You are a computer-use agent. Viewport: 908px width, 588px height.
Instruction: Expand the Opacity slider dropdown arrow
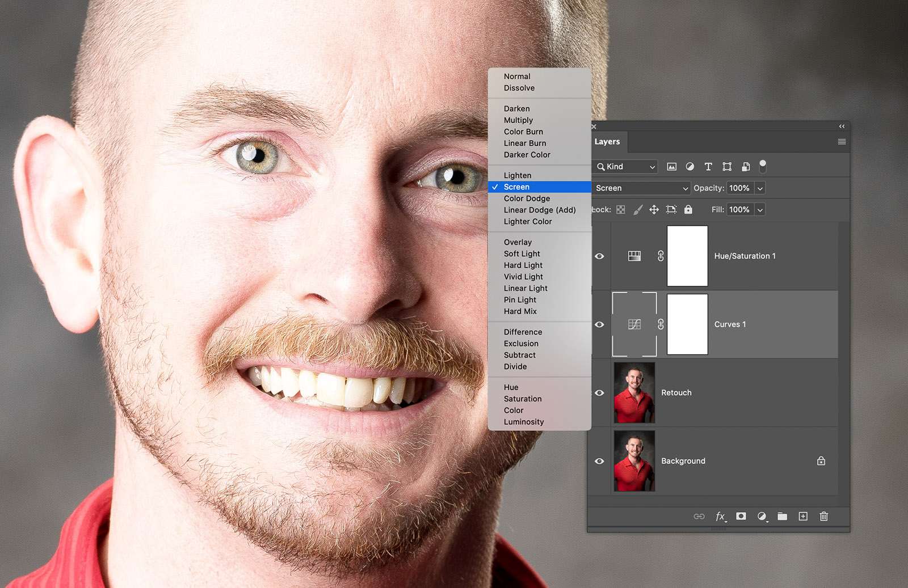(760, 188)
